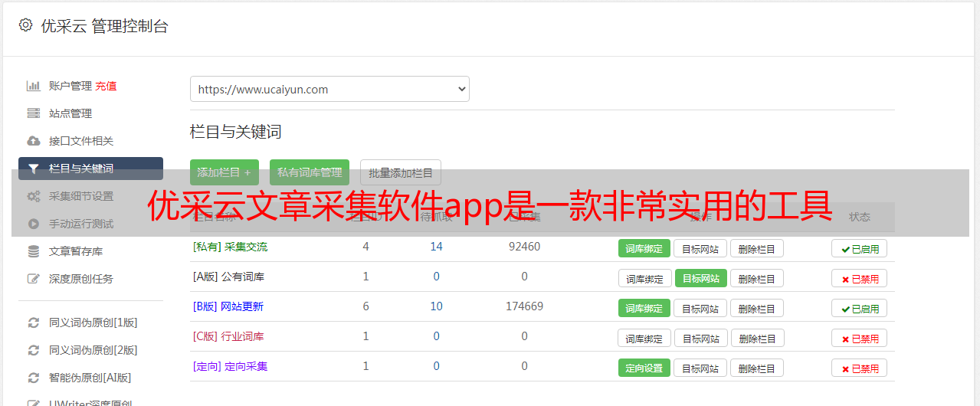The height and width of the screenshot is (406, 980).
Task: Click the play icon for 手动运行测试
Action: pos(33,224)
